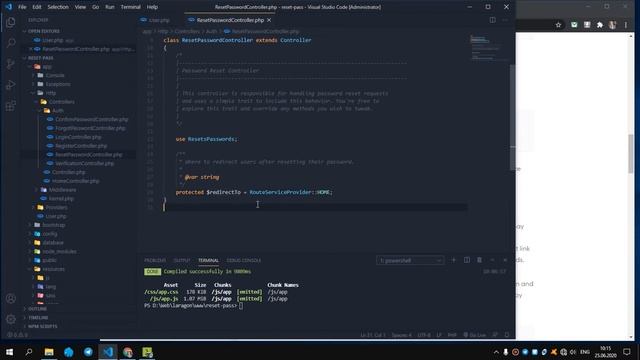
Task: Collapse the Open Editors section
Action: pos(44,31)
